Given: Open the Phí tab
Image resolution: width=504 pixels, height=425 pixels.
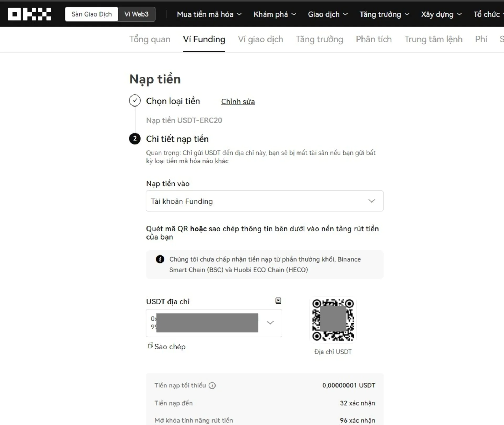Looking at the screenshot, I should tap(481, 39).
